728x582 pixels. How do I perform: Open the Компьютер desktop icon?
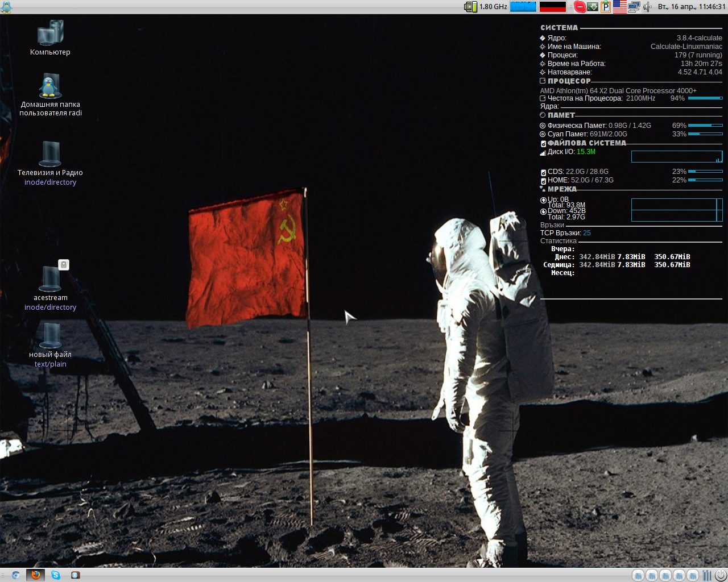click(51, 32)
